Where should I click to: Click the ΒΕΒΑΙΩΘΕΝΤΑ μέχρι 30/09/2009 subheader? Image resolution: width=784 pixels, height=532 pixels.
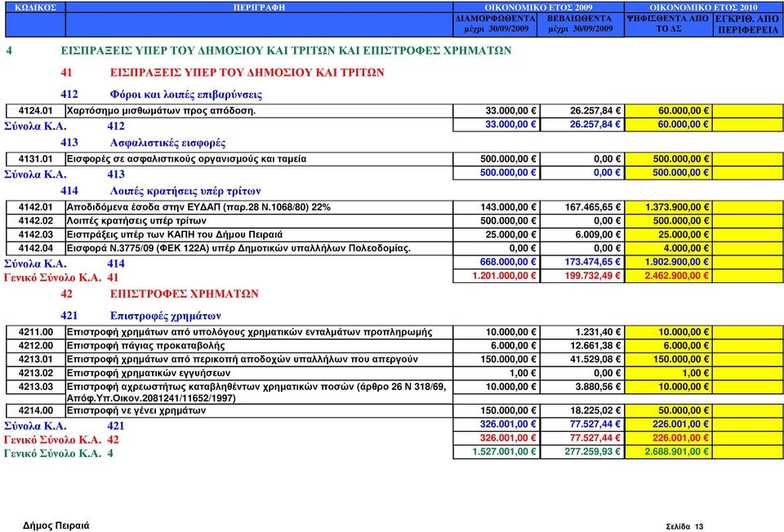pos(580,24)
